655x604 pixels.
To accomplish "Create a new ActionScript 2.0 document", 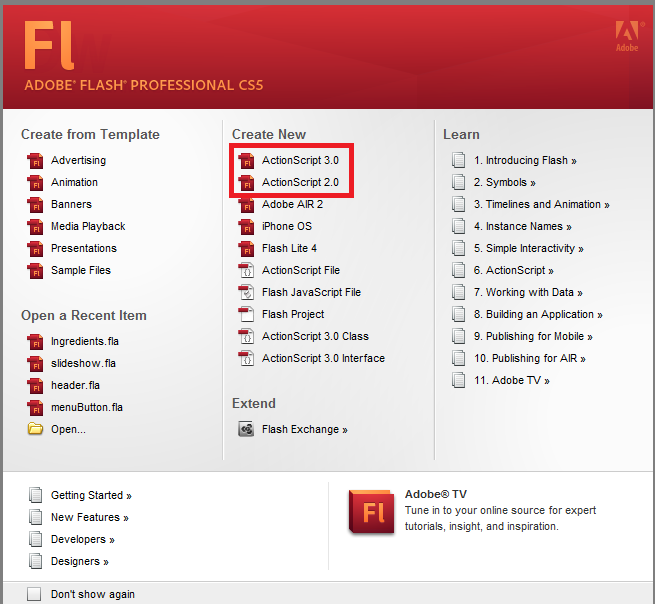I will click(x=300, y=183).
